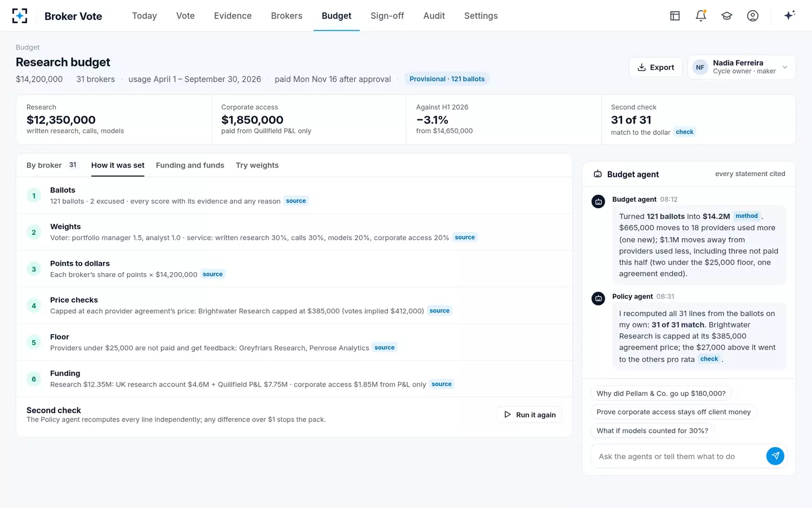Open the source link for Funding row

click(x=442, y=384)
